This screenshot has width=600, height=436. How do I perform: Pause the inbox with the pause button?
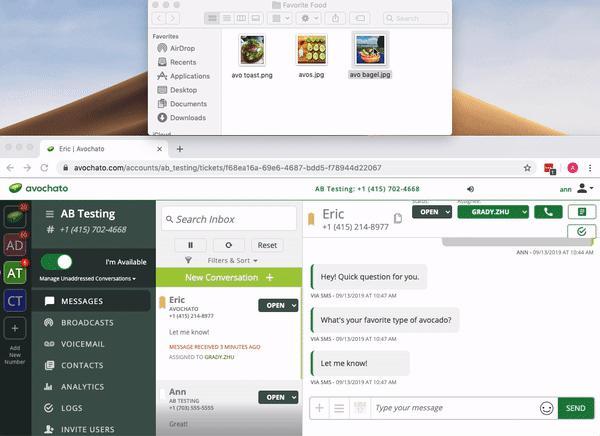click(x=191, y=244)
